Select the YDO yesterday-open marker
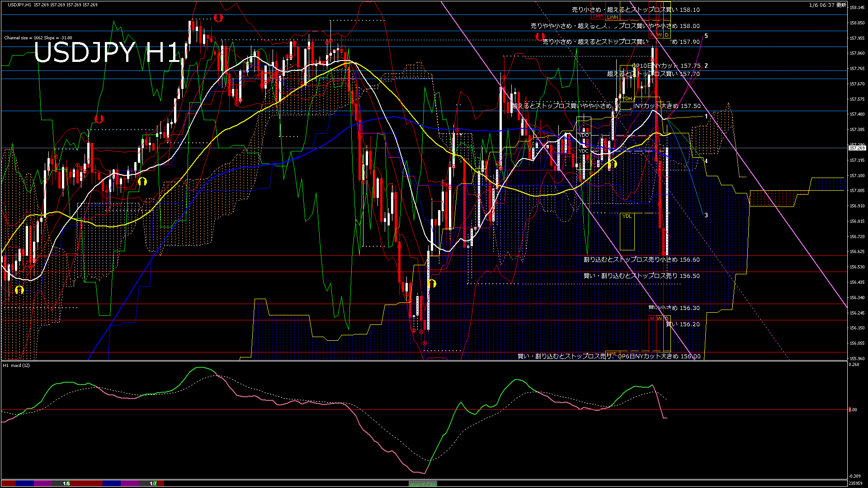Viewport: 868px width, 488px height. (584, 135)
